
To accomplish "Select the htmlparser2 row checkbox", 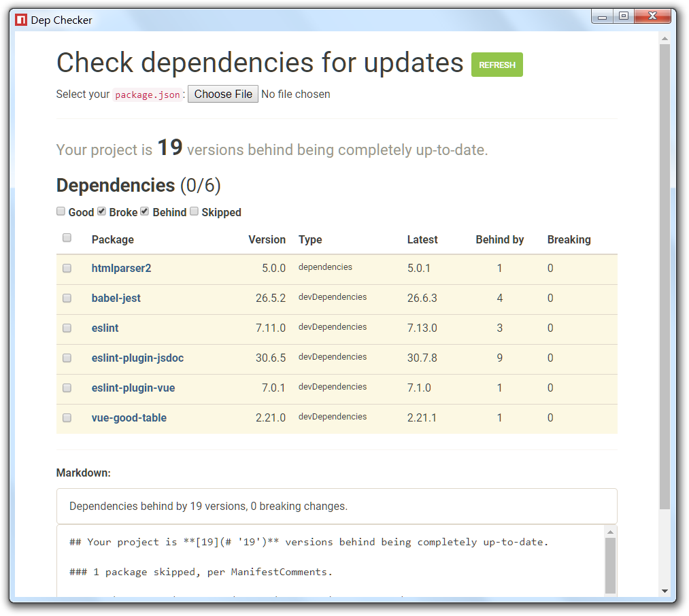I will pos(67,268).
